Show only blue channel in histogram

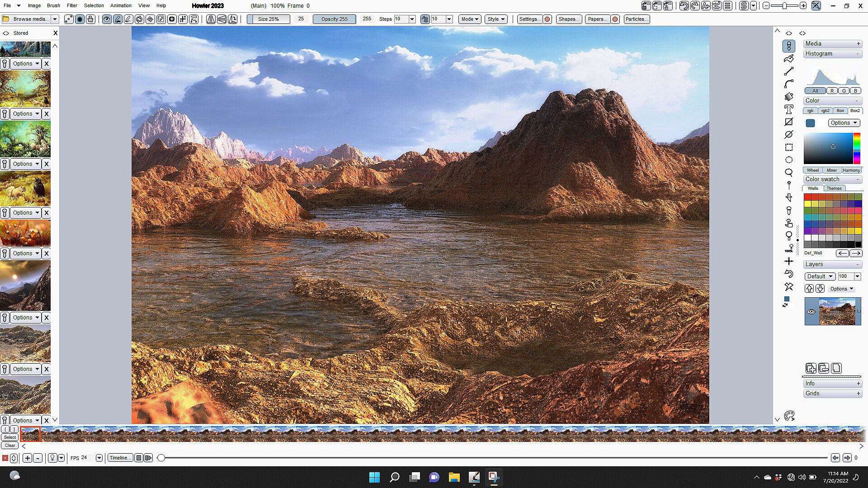(855, 91)
